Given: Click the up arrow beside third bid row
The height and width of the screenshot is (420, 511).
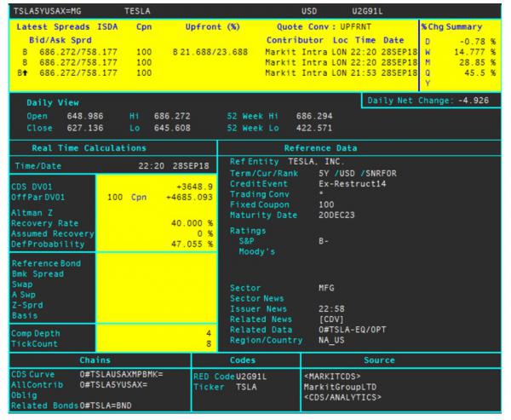Looking at the screenshot, I should click(25, 72).
